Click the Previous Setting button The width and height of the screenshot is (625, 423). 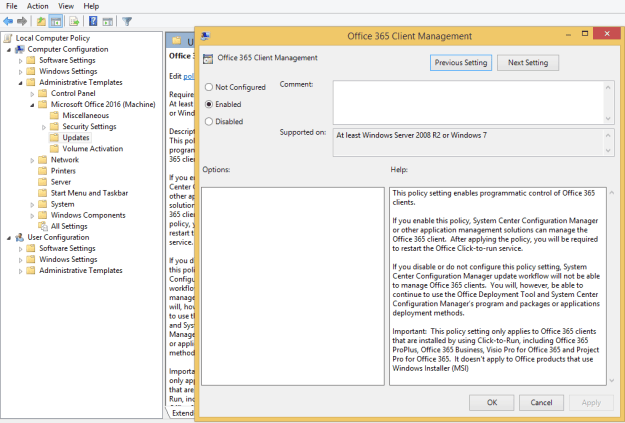pyautogui.click(x=461, y=63)
